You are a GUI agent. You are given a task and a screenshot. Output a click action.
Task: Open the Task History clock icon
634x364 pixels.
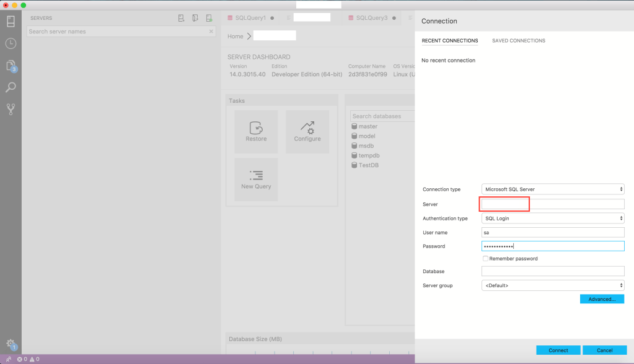(11, 43)
